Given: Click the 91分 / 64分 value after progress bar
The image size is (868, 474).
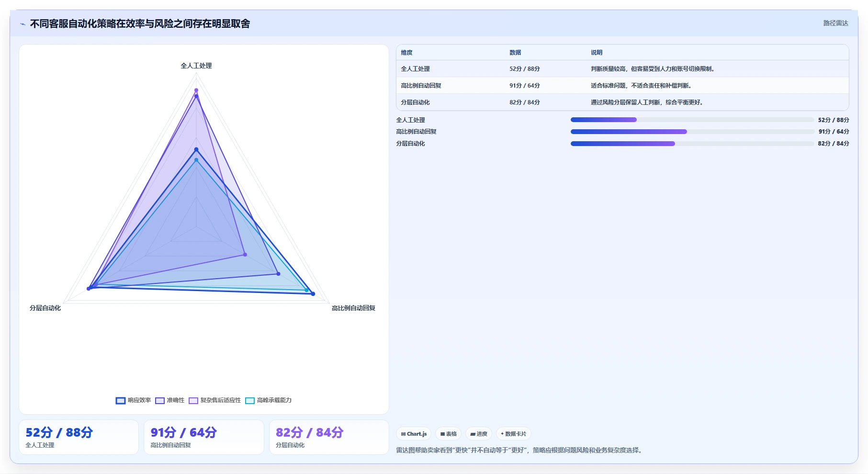Looking at the screenshot, I should point(834,132).
